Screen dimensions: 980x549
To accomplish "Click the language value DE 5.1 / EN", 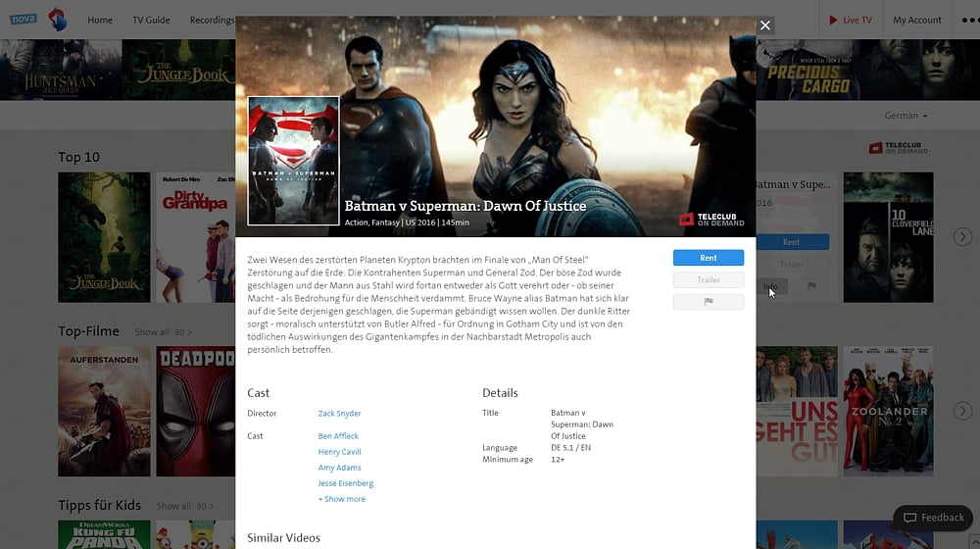I will click(x=570, y=448).
